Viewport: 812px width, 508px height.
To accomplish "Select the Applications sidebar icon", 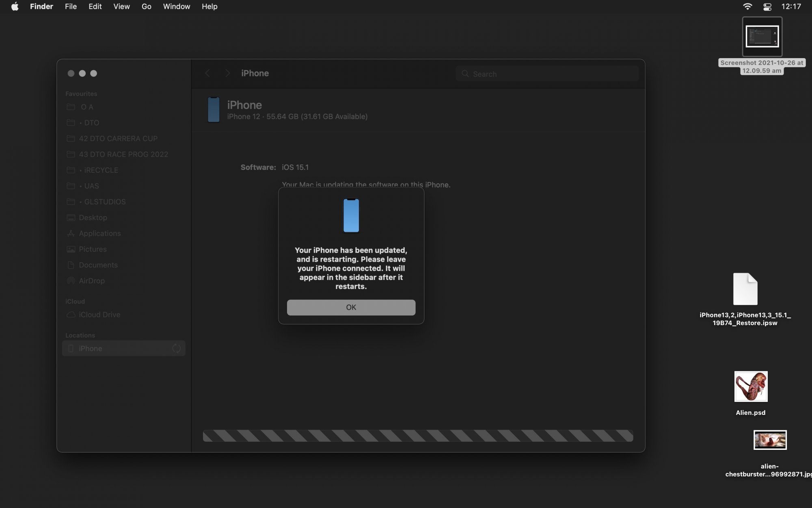I will coord(70,233).
